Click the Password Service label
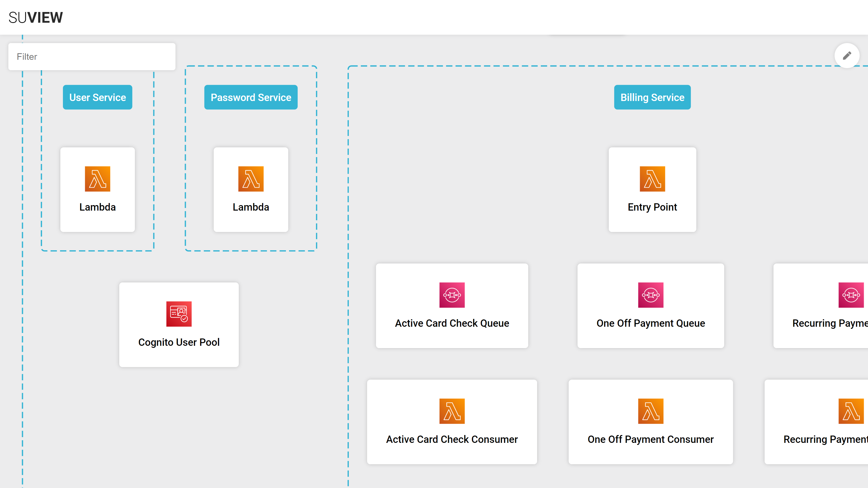 [251, 97]
